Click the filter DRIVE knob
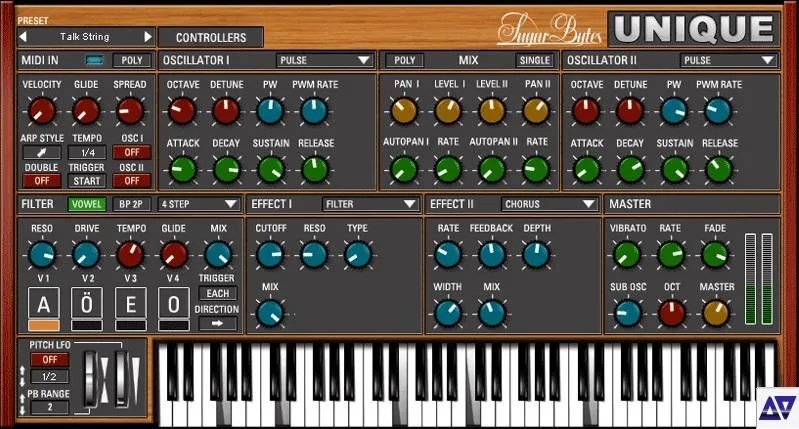The width and height of the screenshot is (799, 429). coord(86,255)
